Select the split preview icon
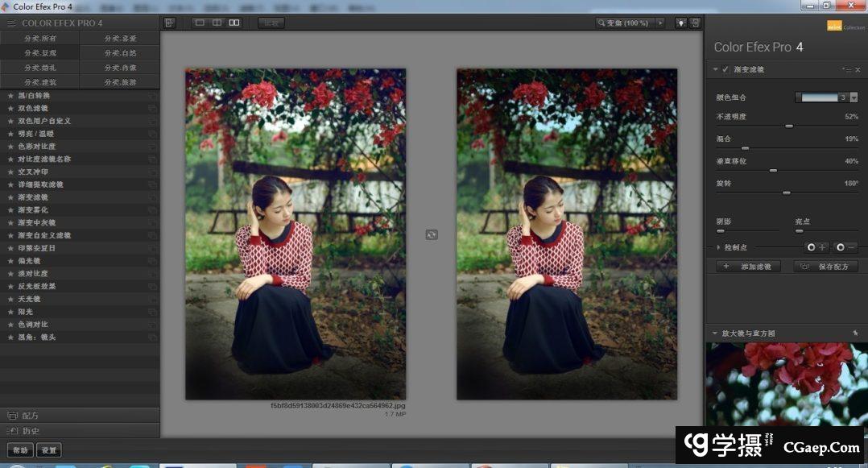This screenshot has height=468, width=868. pyautogui.click(x=217, y=23)
